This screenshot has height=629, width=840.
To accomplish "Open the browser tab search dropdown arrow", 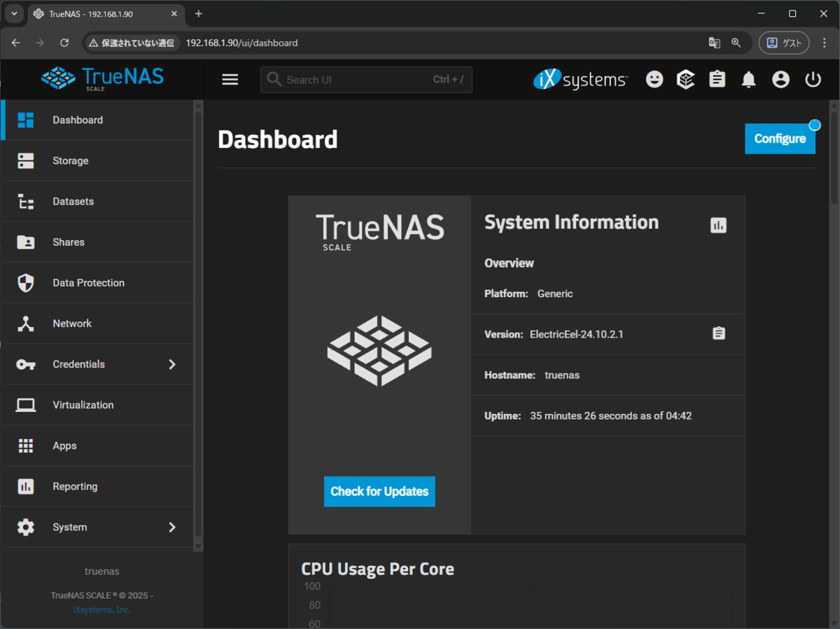I will click(x=14, y=13).
